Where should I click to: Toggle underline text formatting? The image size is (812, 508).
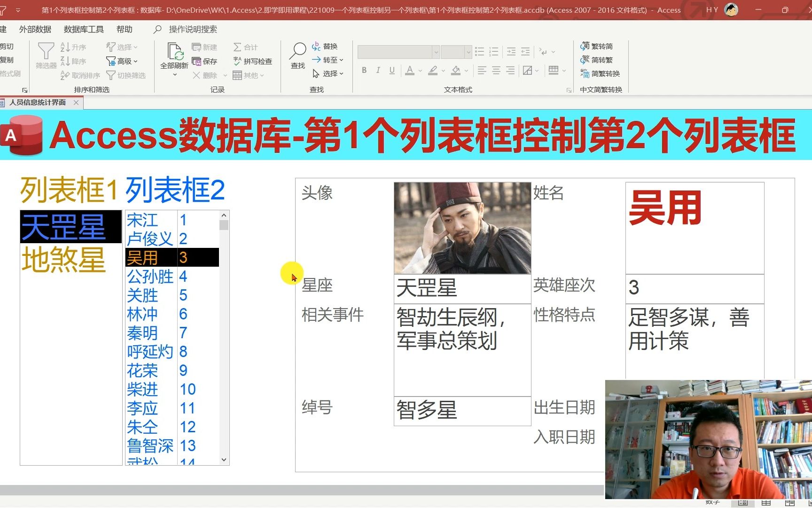coord(392,70)
